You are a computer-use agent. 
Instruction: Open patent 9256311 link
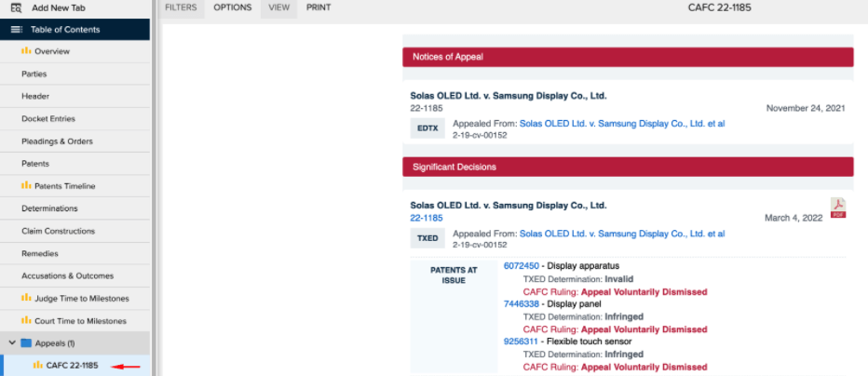521,342
